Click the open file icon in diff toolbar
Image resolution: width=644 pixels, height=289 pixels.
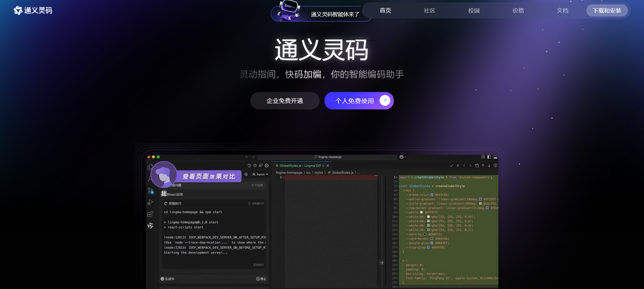tap(477, 165)
